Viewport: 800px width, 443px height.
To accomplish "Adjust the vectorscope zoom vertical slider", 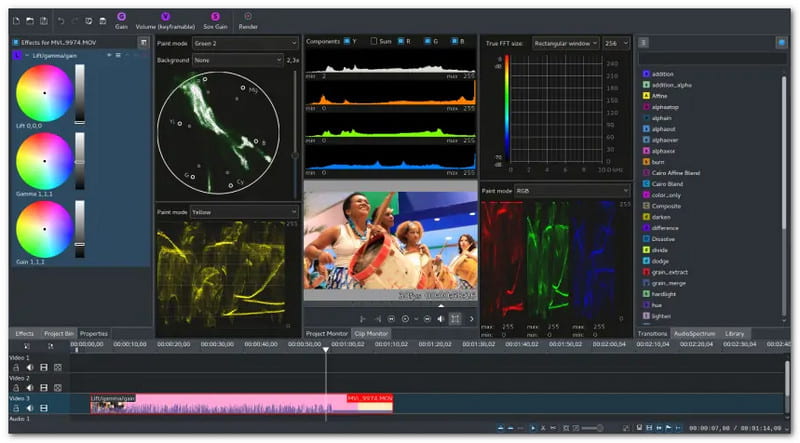I will [295, 134].
